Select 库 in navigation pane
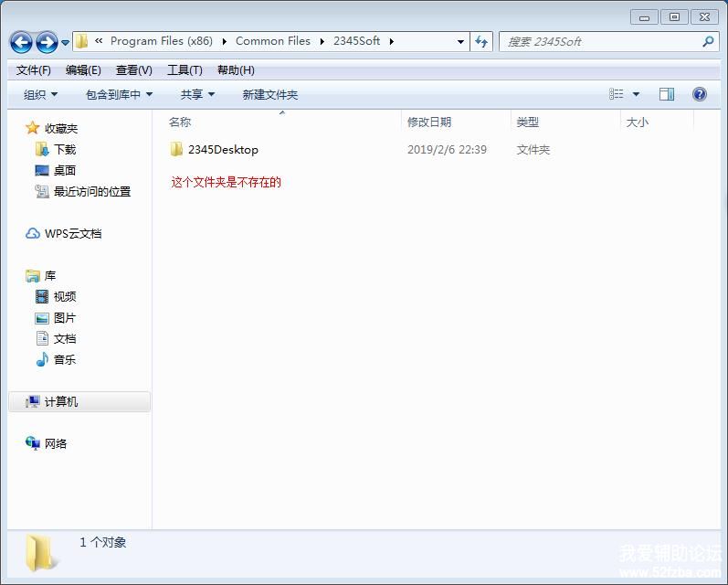Image resolution: width=728 pixels, height=585 pixels. [50, 275]
